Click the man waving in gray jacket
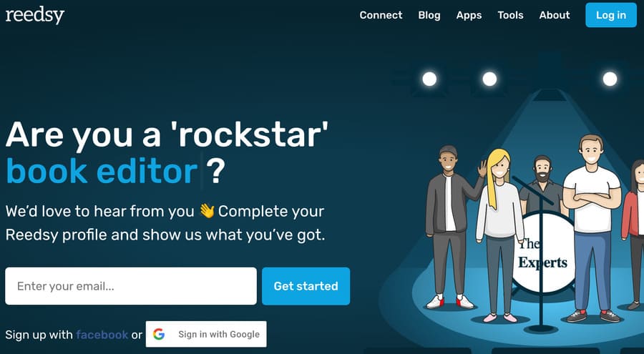The image size is (644, 354). coord(452,227)
